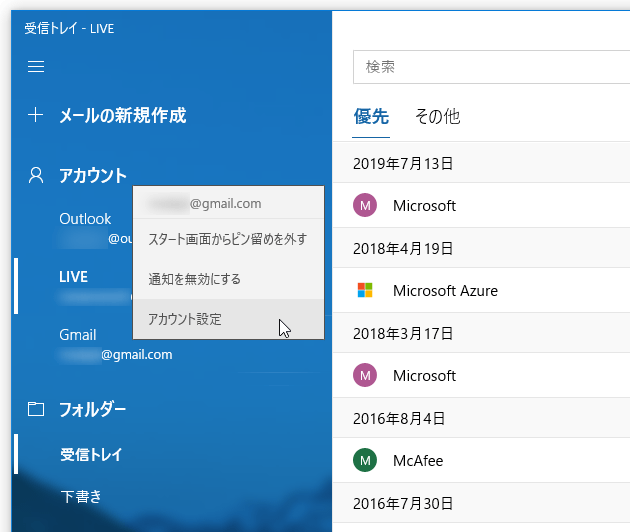The height and width of the screenshot is (532, 630).
Task: Open the アカウント section heading
Action: 93,176
